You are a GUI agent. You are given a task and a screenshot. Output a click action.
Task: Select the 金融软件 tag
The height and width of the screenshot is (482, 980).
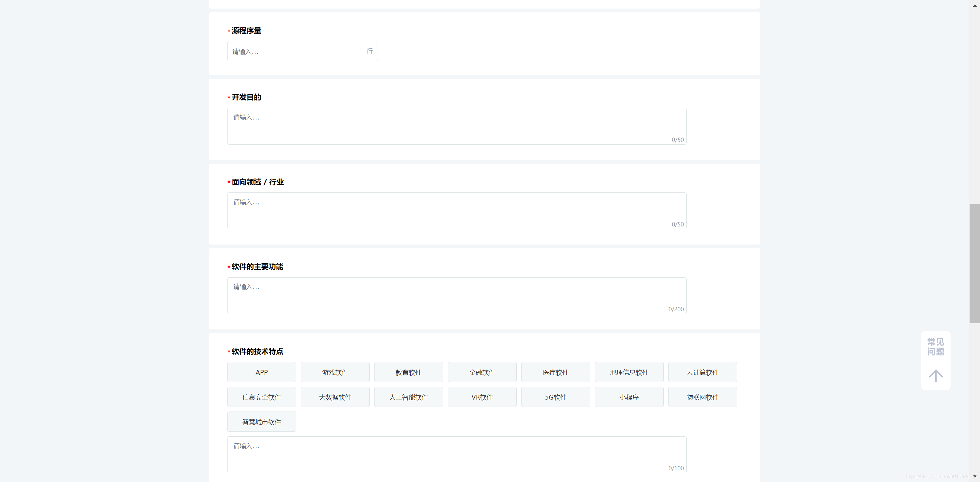pos(482,372)
